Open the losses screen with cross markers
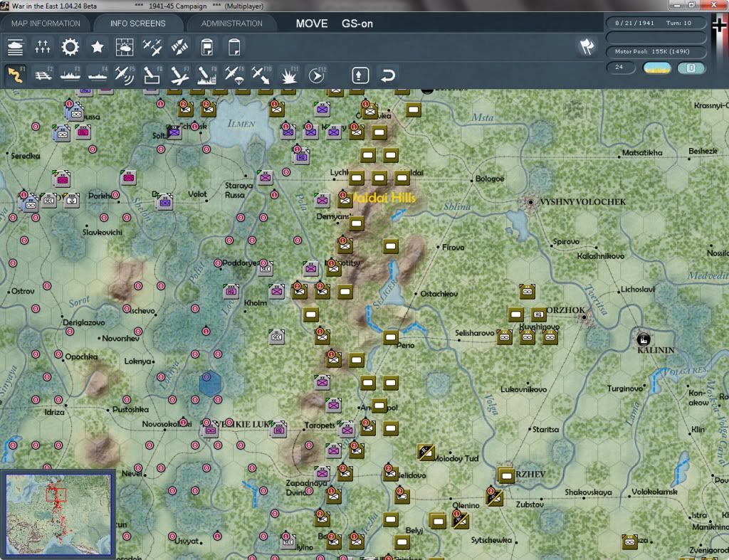729x560 pixels. [42, 48]
